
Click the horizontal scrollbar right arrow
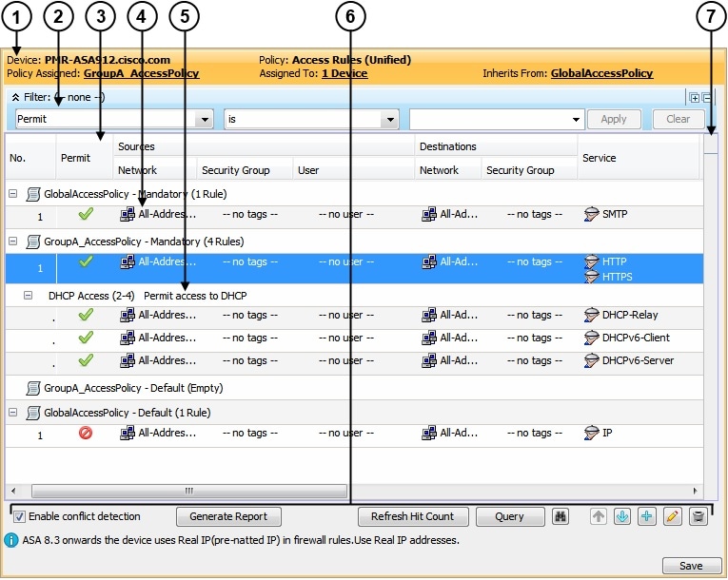(x=695, y=491)
